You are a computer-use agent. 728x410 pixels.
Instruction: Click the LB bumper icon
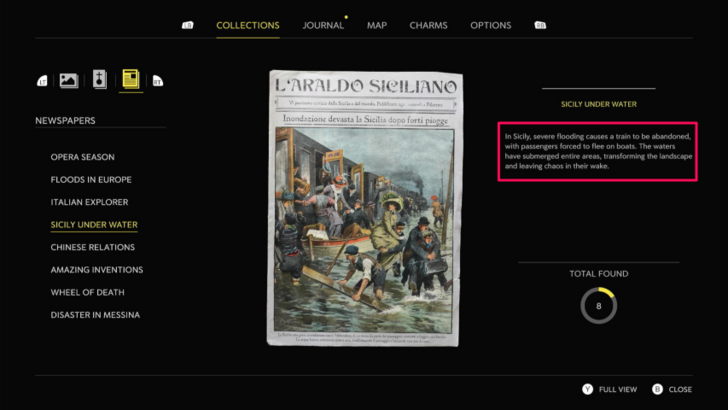pos(188,25)
